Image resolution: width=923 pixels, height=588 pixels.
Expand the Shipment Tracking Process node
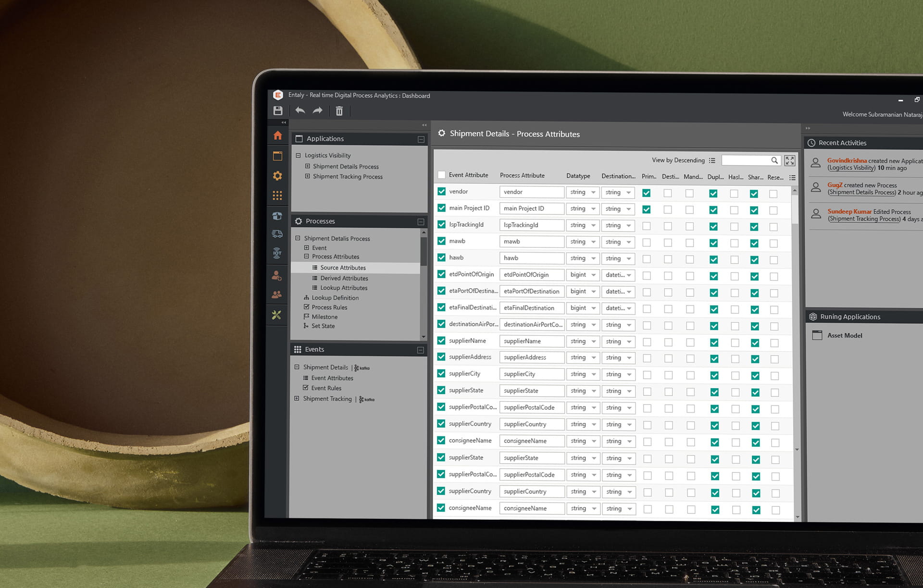[307, 176]
